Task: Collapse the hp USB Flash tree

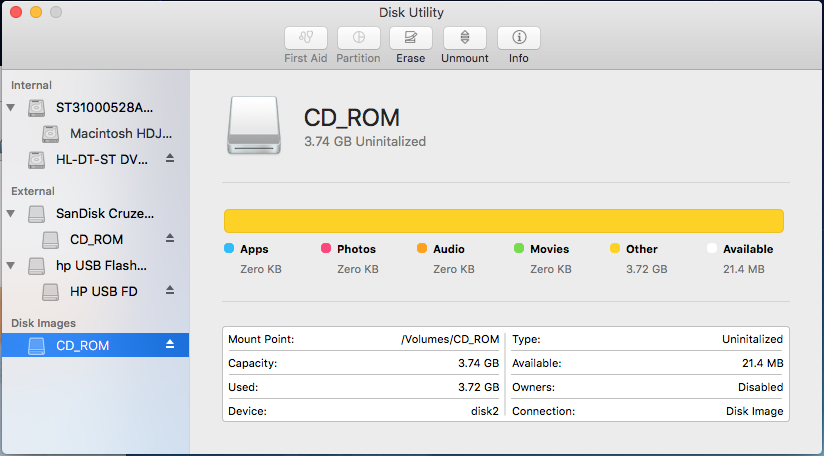Action: point(12,266)
